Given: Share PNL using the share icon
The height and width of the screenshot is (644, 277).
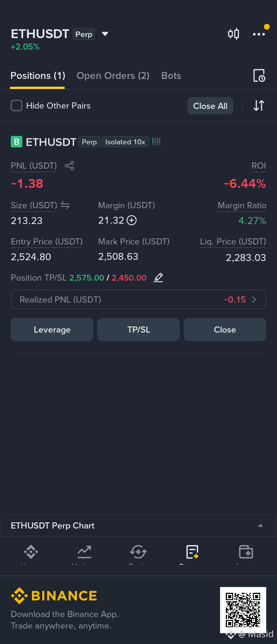Looking at the screenshot, I should tap(69, 166).
